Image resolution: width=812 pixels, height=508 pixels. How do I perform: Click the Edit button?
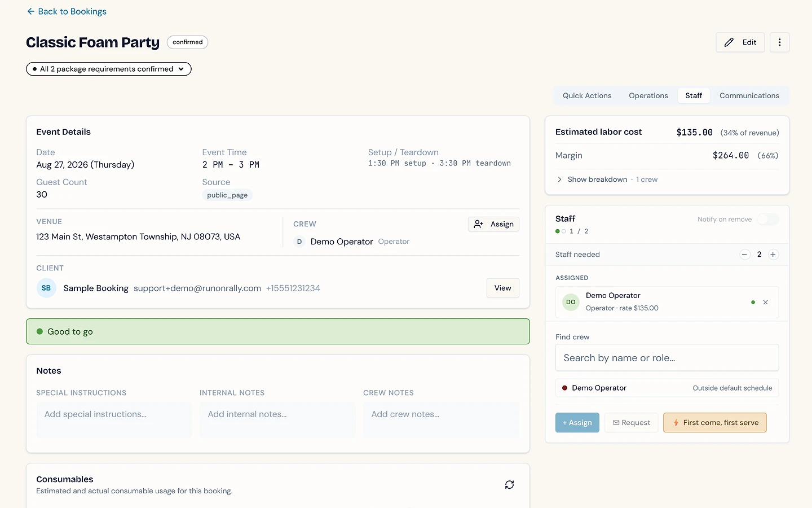coord(740,42)
